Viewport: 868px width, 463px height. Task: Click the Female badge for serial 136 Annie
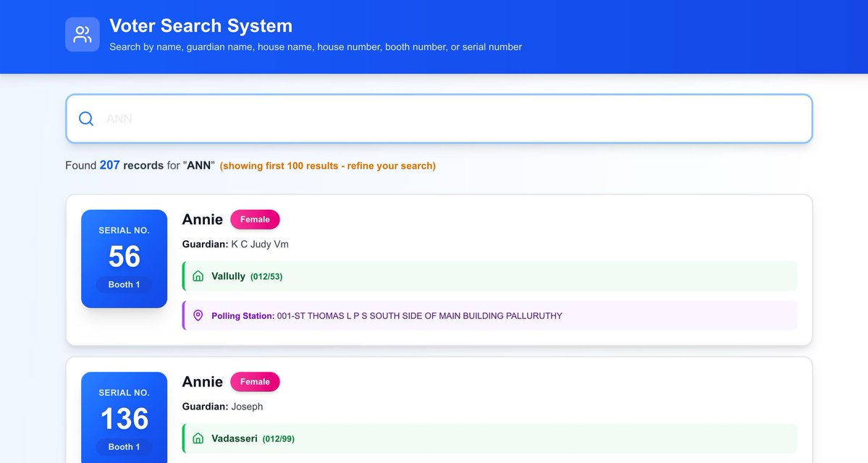[x=255, y=381]
